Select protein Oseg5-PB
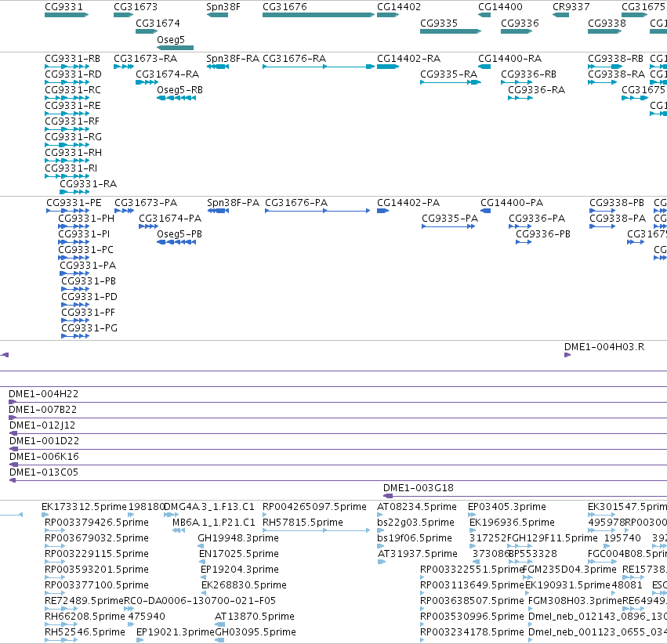 tap(176, 242)
